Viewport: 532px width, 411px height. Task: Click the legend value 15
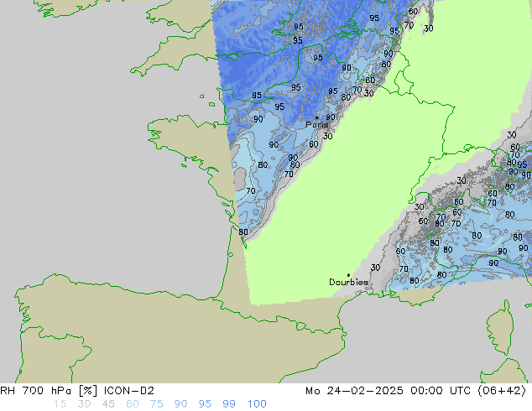60,404
